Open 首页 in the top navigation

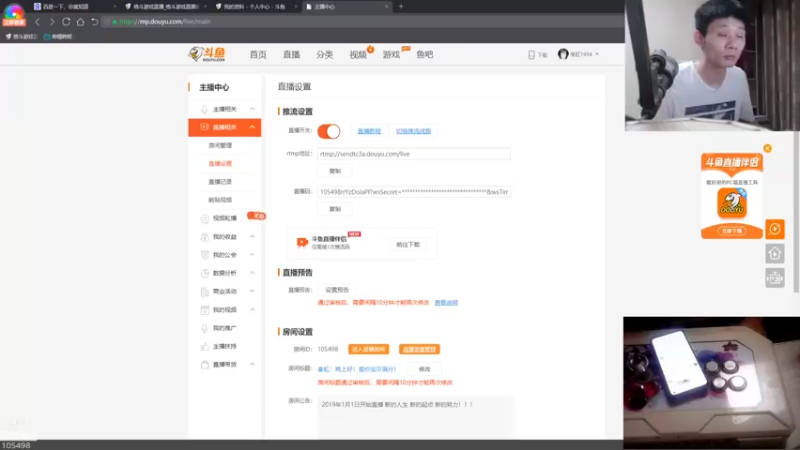[258, 55]
